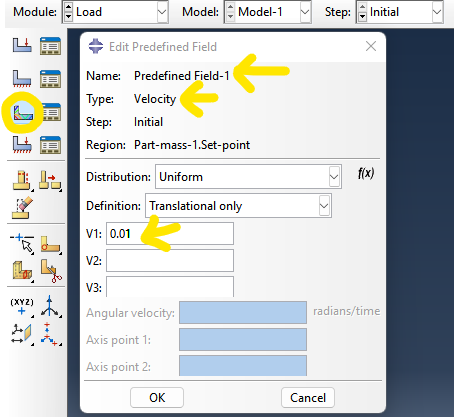The width and height of the screenshot is (454, 417).
Task: Open the Boundary Condition Manager icon
Action: [x=50, y=79]
